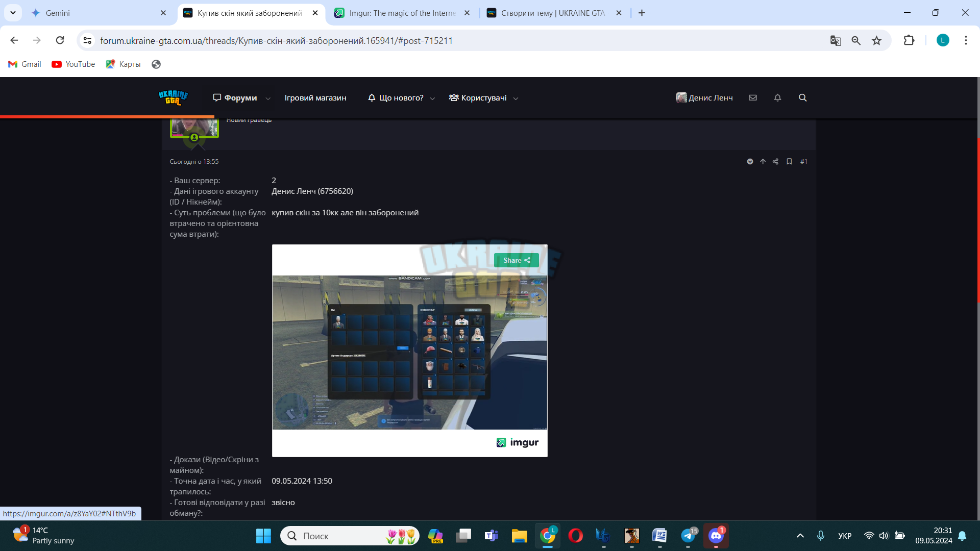Star this page as a browser bookmark
This screenshot has height=551, width=980.
[876, 40]
